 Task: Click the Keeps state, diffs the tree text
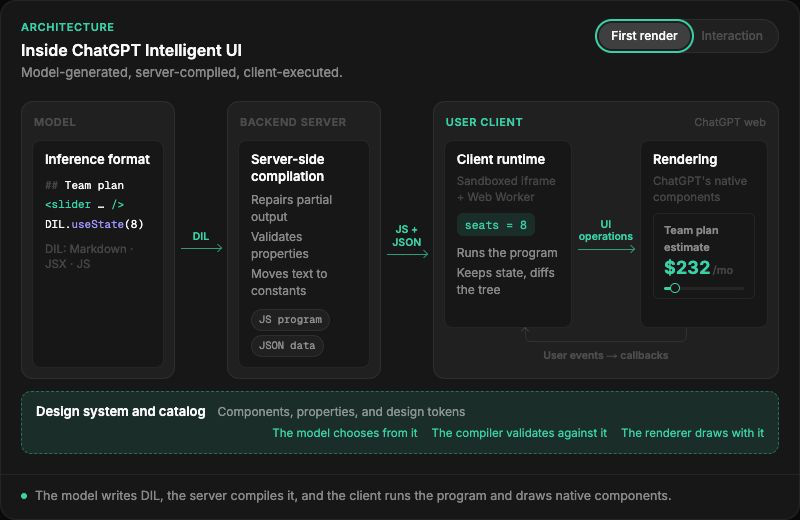pos(505,281)
